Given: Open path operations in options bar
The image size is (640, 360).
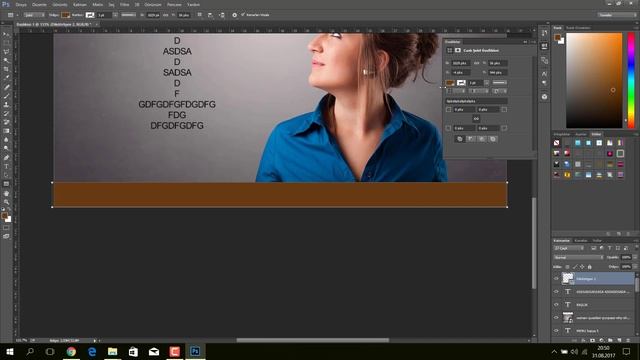Looking at the screenshot, I should 200,15.
